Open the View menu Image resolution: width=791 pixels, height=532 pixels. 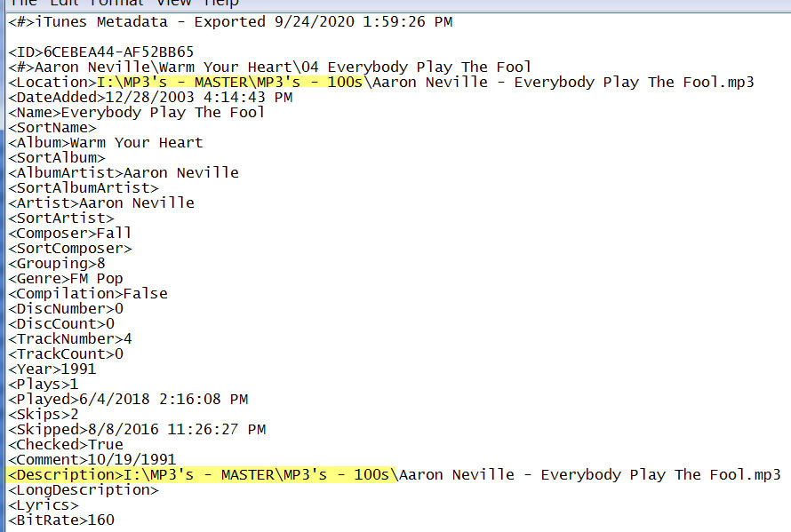(x=173, y=3)
